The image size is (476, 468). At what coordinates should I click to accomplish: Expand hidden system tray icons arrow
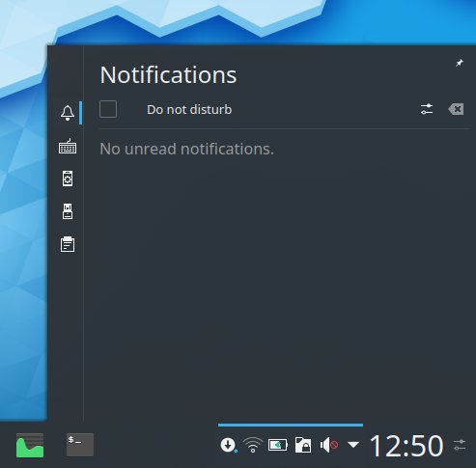coord(353,445)
